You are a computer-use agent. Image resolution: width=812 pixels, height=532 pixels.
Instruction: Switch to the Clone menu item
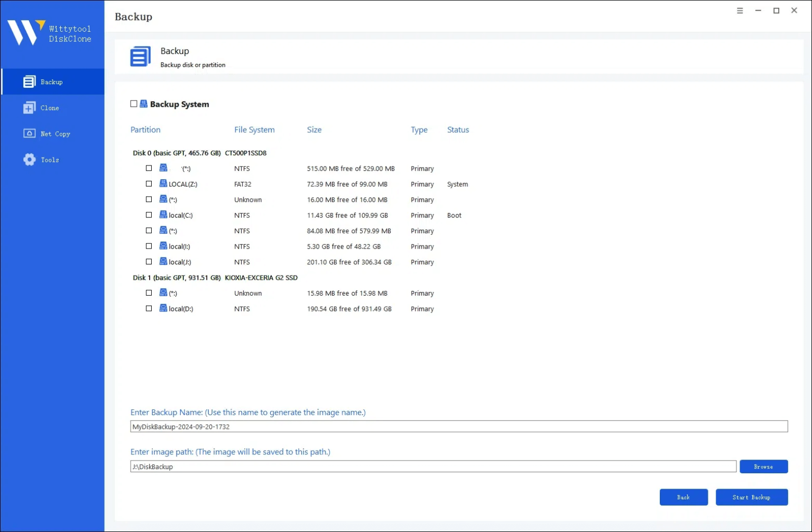(x=50, y=108)
